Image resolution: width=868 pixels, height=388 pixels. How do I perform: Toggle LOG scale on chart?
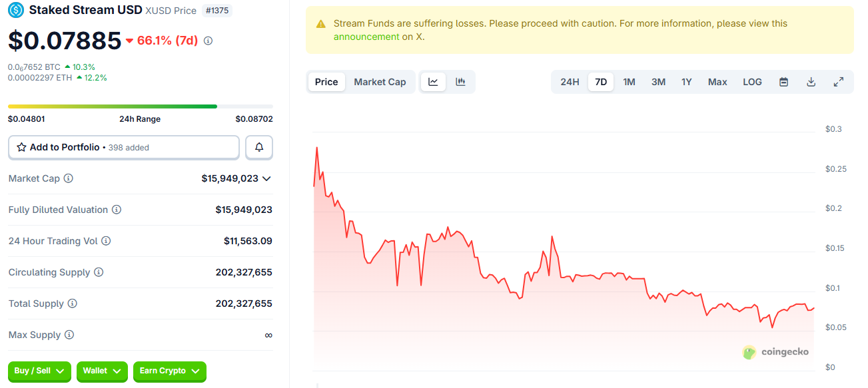click(752, 82)
